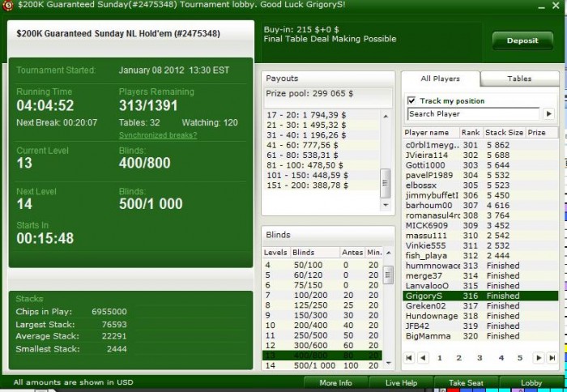567x392 pixels.
Task: Sort by Rank column header
Action: [471, 132]
